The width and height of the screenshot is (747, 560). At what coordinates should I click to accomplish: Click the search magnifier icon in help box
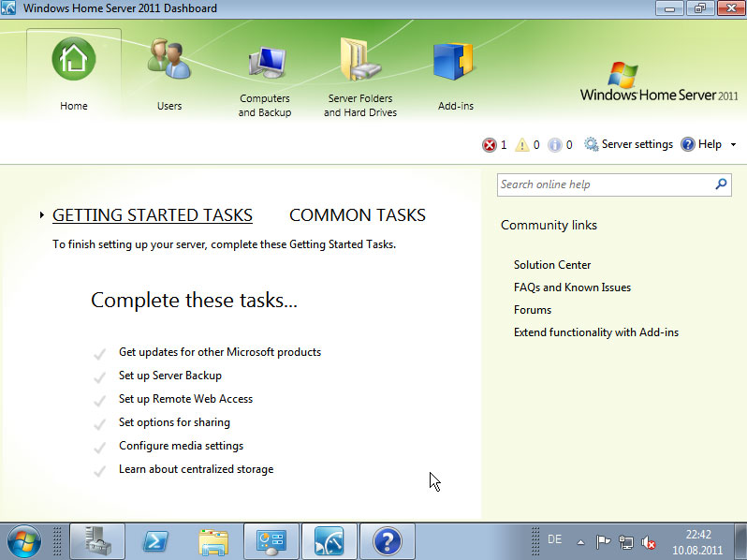722,184
